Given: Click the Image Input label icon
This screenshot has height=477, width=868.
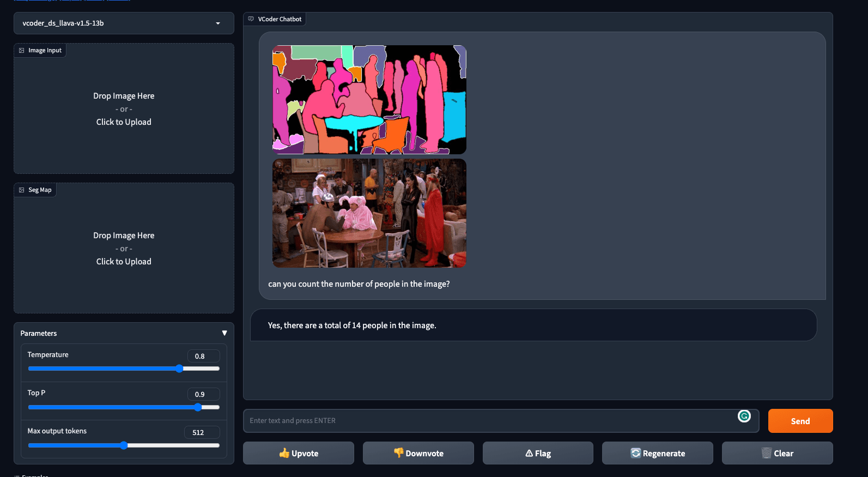Looking at the screenshot, I should coord(22,51).
